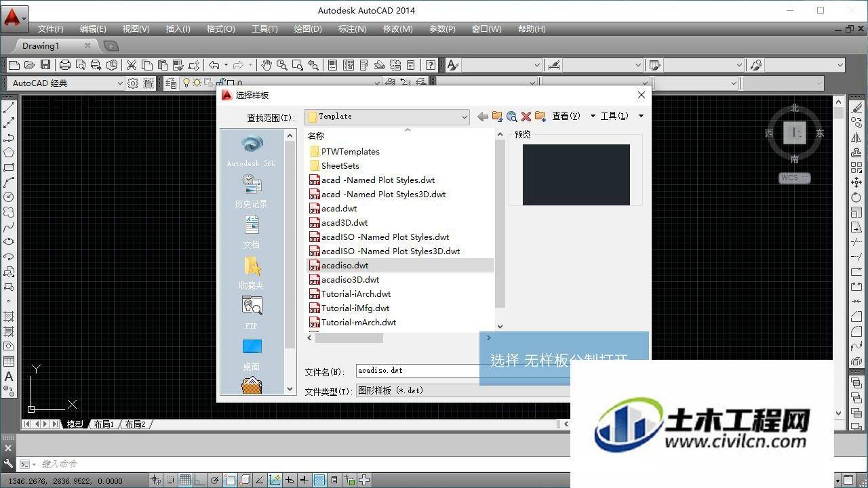Click the Create New Folder icon in dialog

coord(540,117)
